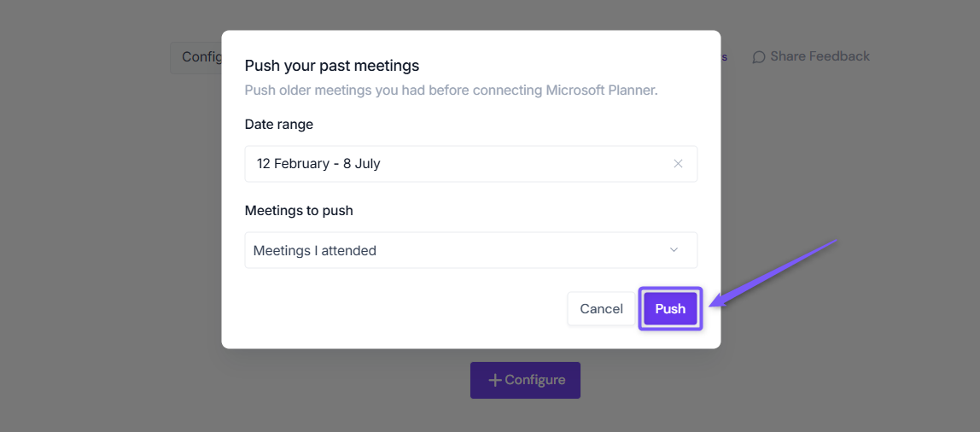The height and width of the screenshot is (432, 980).
Task: Open the date range picker field
Action: click(470, 164)
